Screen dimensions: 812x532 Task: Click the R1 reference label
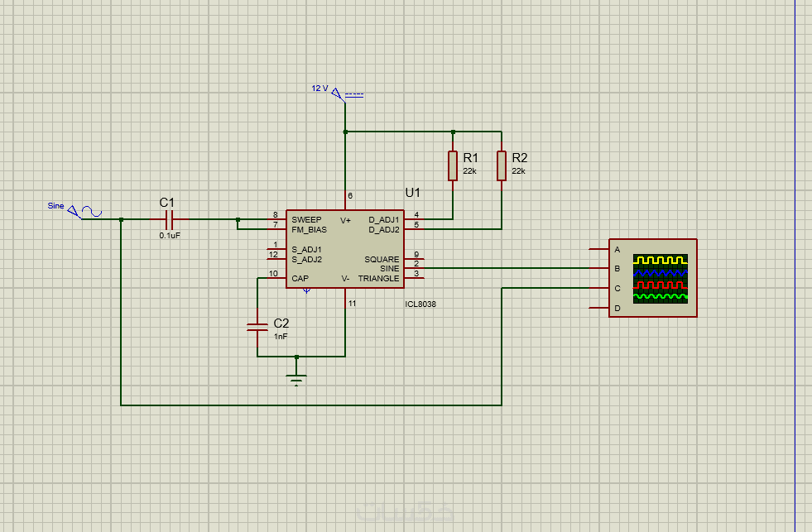pyautogui.click(x=471, y=157)
